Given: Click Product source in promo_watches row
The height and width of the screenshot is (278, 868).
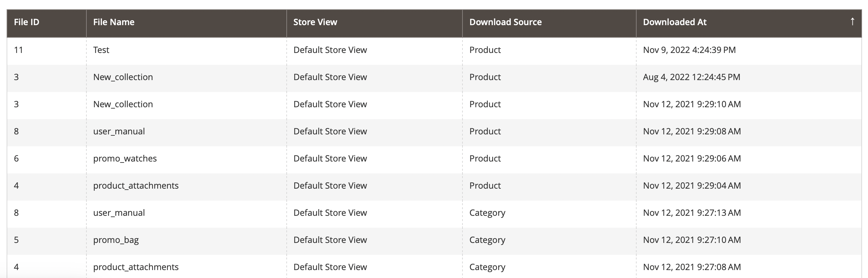Looking at the screenshot, I should [485, 159].
